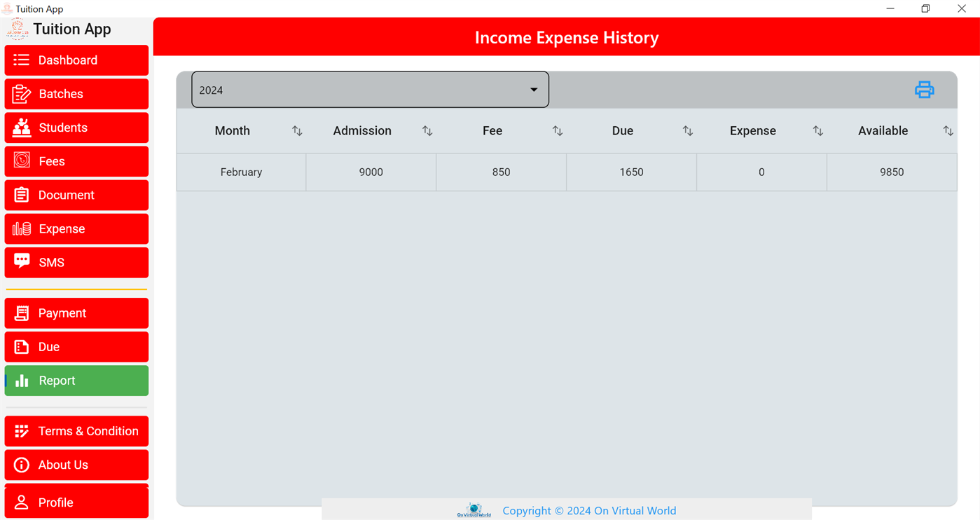Toggle sorting on the Month column
The width and height of the screenshot is (980, 520).
click(296, 130)
